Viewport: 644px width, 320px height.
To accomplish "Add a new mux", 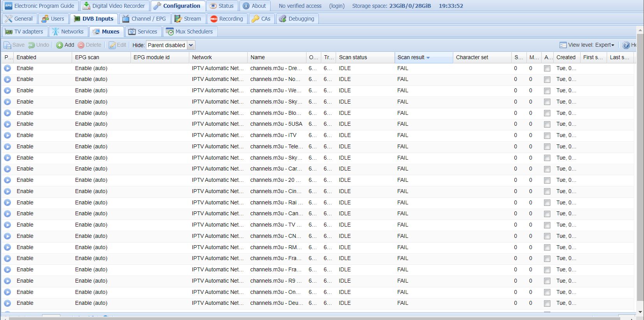I will tap(65, 45).
